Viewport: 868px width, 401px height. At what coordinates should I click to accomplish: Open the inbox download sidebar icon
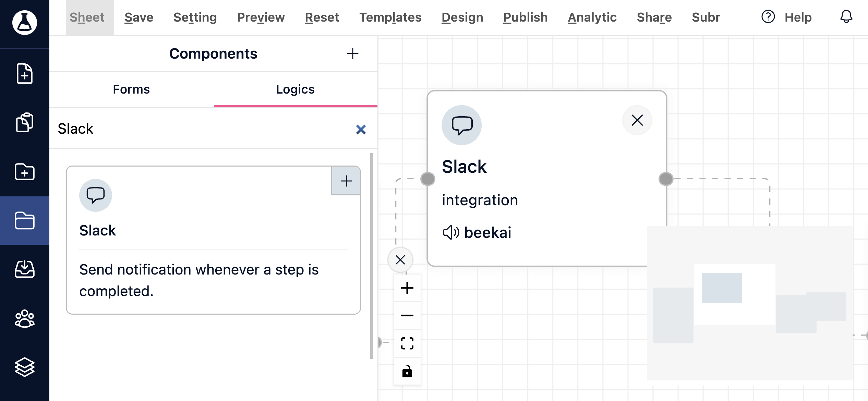pyautogui.click(x=25, y=269)
